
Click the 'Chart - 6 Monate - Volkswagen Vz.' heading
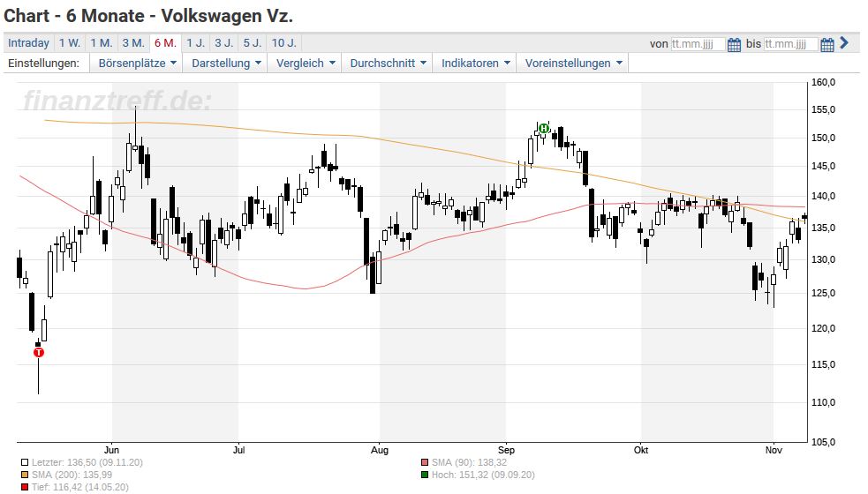coord(148,16)
